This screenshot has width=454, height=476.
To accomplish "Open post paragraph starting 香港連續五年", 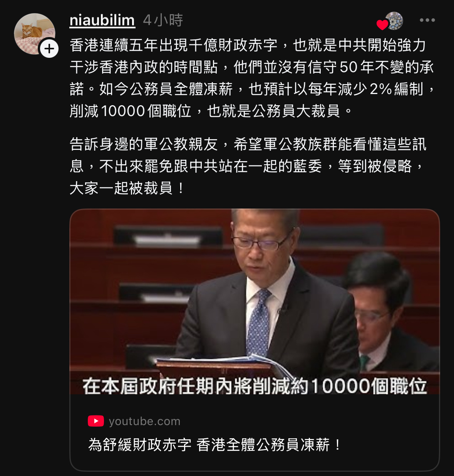I will point(253,78).
